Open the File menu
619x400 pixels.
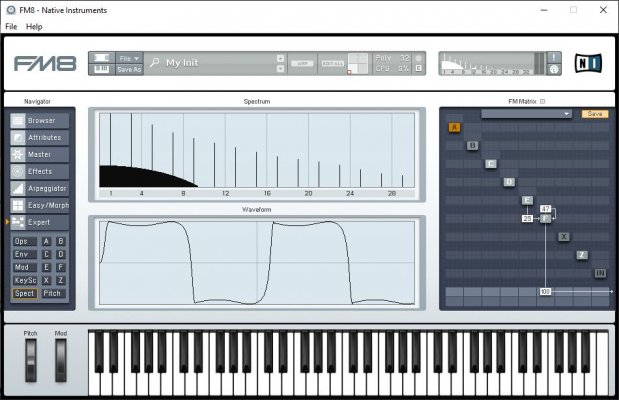pos(11,26)
